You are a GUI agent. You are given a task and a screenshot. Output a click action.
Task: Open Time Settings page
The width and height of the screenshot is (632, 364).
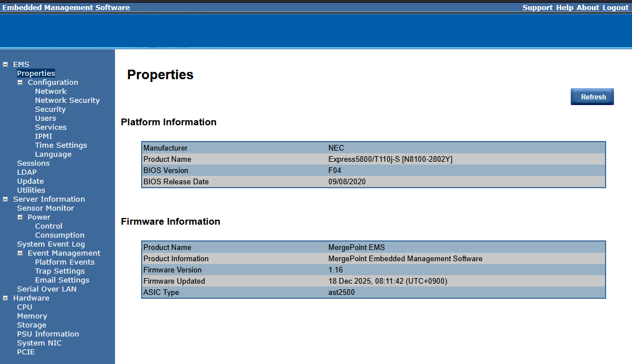(x=61, y=145)
